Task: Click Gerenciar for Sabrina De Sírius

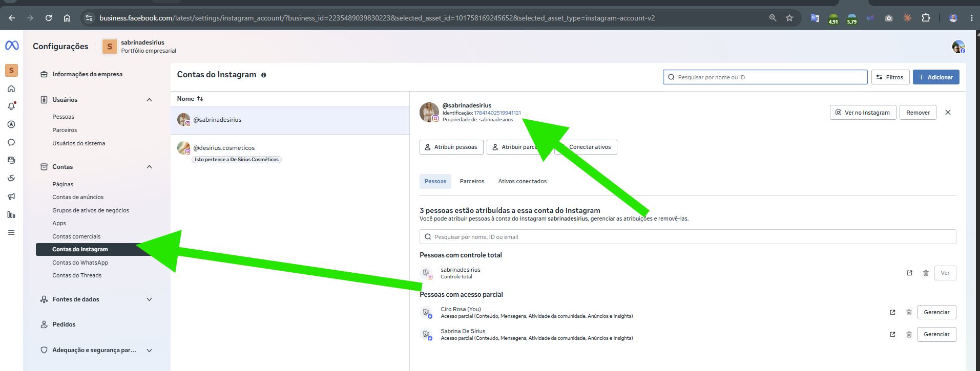Action: (936, 334)
